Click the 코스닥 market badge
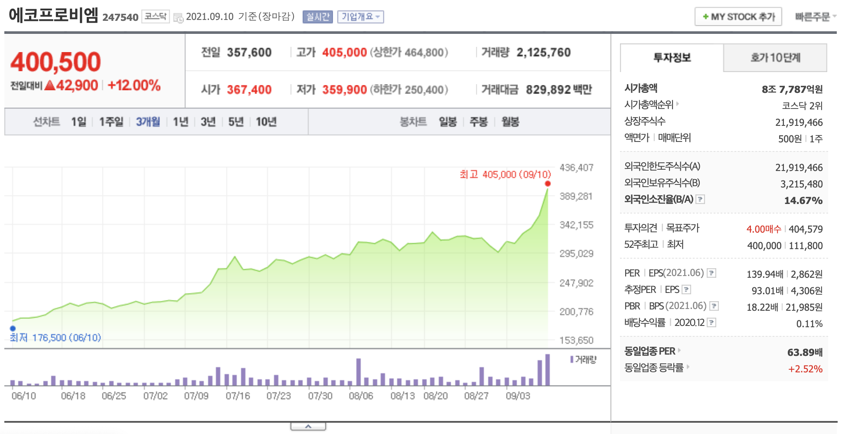868x434 pixels. click(x=156, y=16)
